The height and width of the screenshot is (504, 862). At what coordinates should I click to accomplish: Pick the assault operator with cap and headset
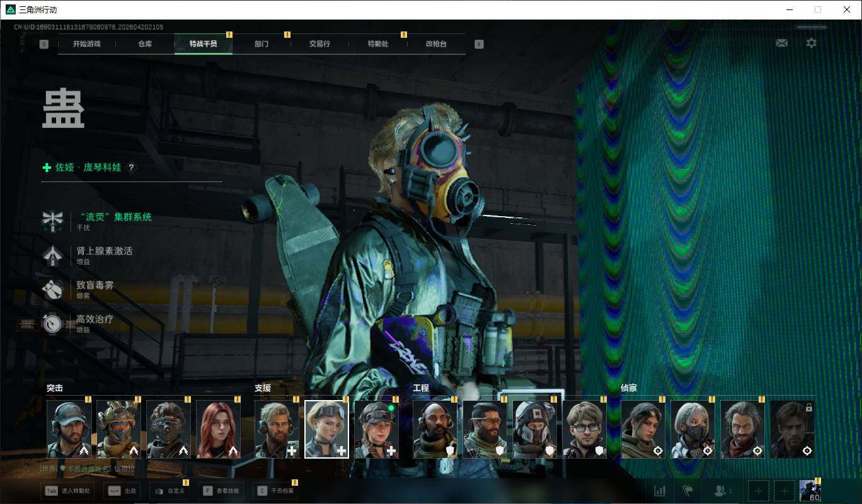(x=69, y=429)
